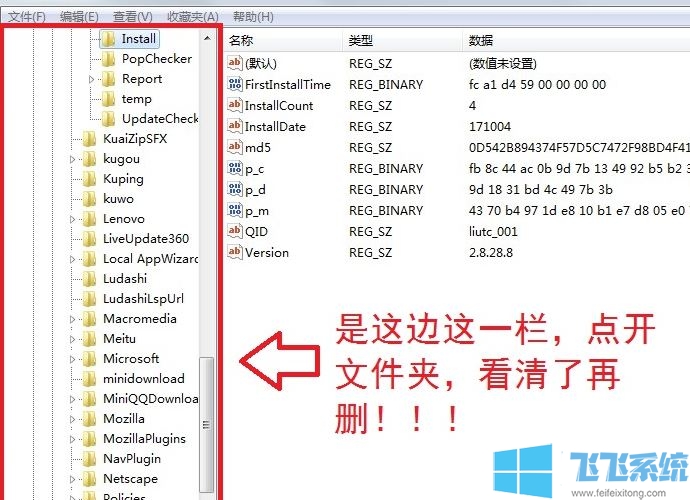Expand the Meitu tree node
The width and height of the screenshot is (690, 500).
(x=73, y=339)
